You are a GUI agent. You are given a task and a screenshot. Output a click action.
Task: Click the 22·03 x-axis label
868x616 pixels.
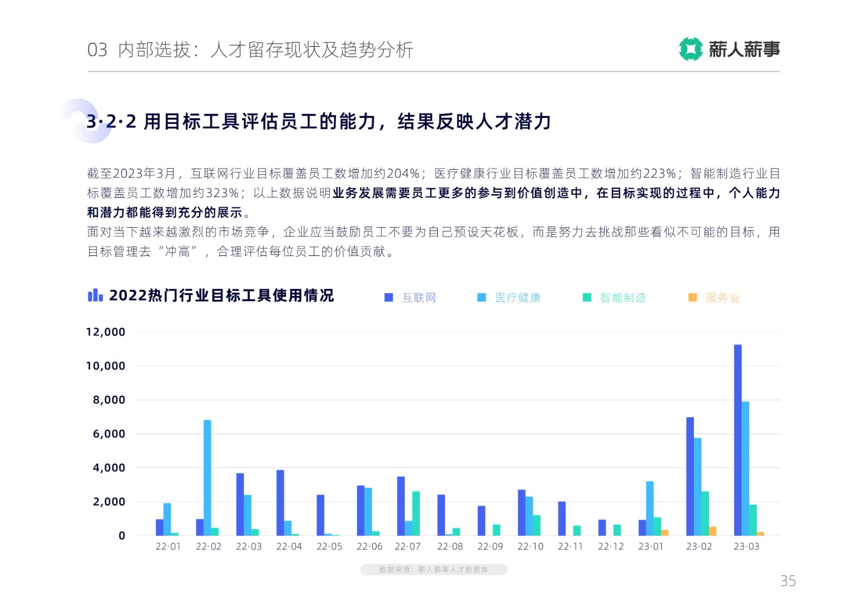coord(248,547)
